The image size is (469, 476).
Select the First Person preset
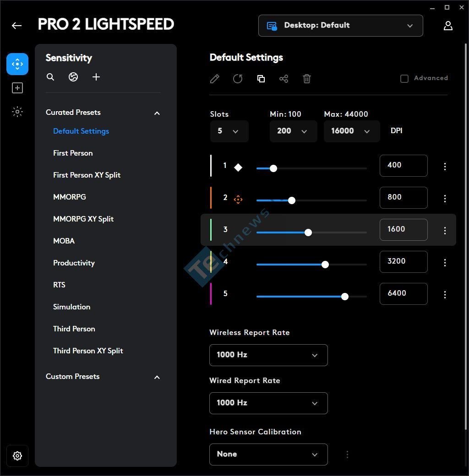[x=73, y=153]
